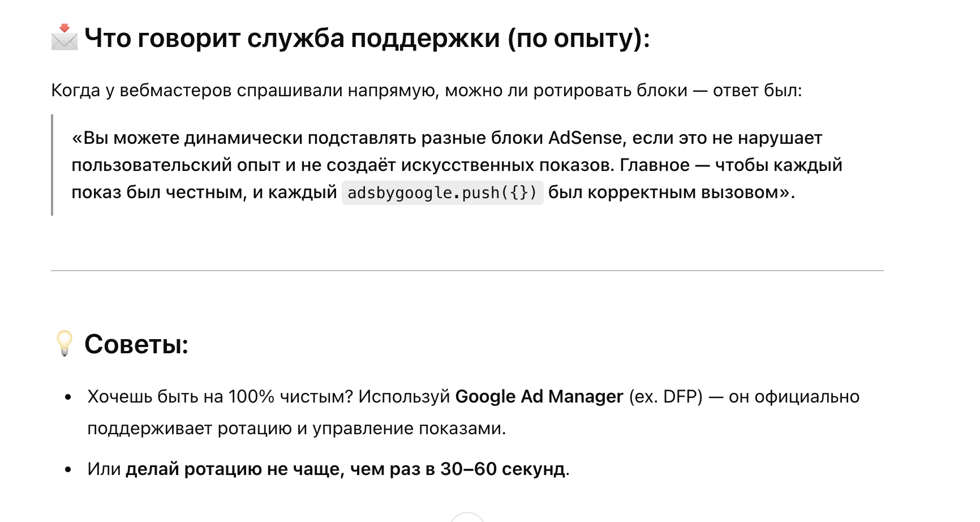Click the envelope emoji beside the support heading
980x522 pixels.
65,37
